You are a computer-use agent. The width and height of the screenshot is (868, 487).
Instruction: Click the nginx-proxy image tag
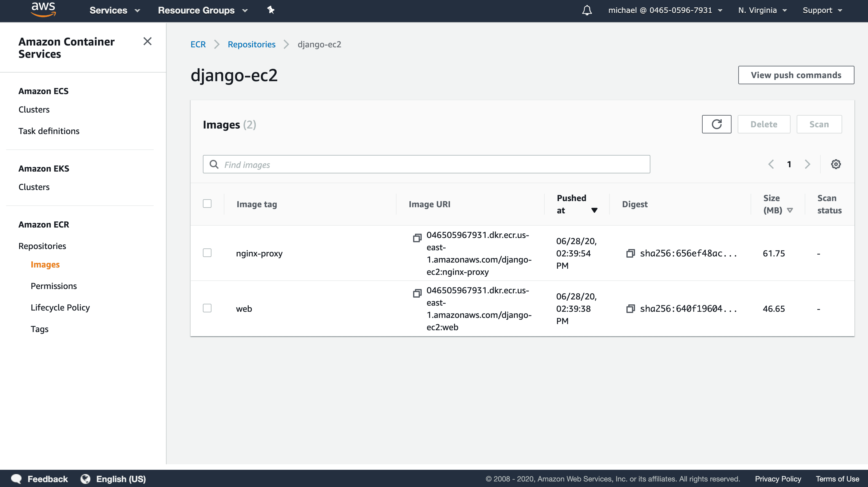pyautogui.click(x=259, y=253)
